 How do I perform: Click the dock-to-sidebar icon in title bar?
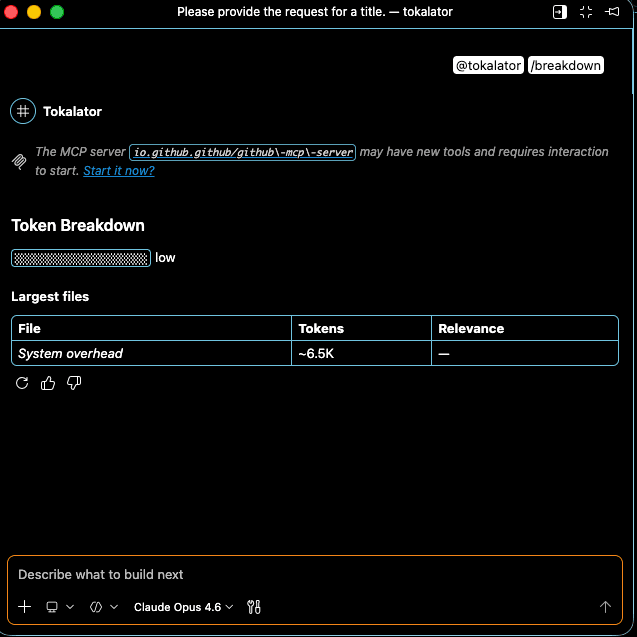point(559,12)
